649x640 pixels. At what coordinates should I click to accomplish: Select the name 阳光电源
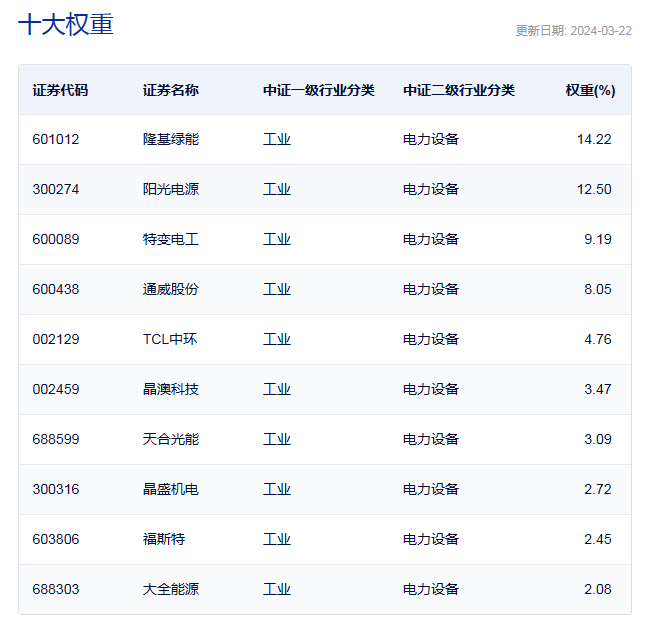pos(171,189)
